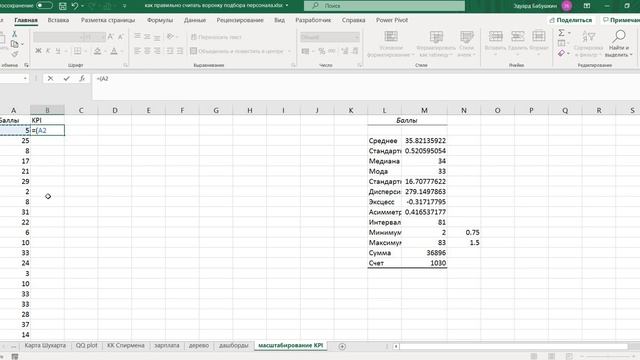The height and width of the screenshot is (360, 640).
Task: Open the Power Pivot ribbon tab
Action: click(392, 20)
